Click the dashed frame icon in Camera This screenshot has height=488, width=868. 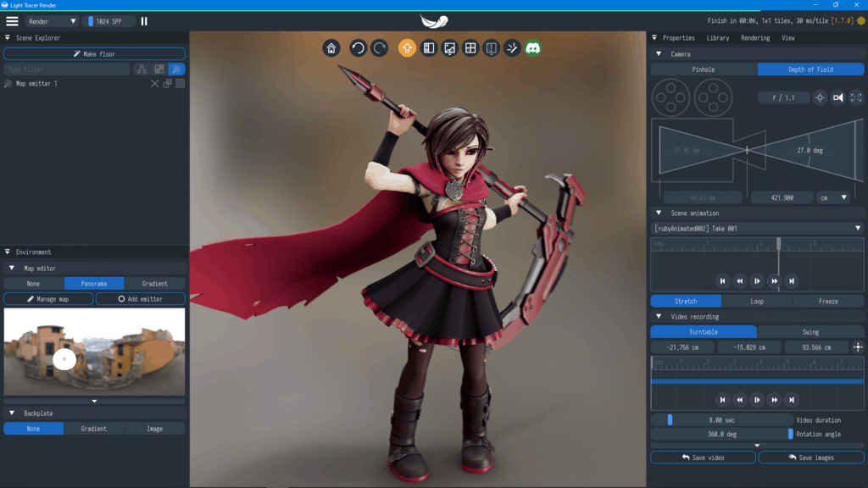click(856, 98)
